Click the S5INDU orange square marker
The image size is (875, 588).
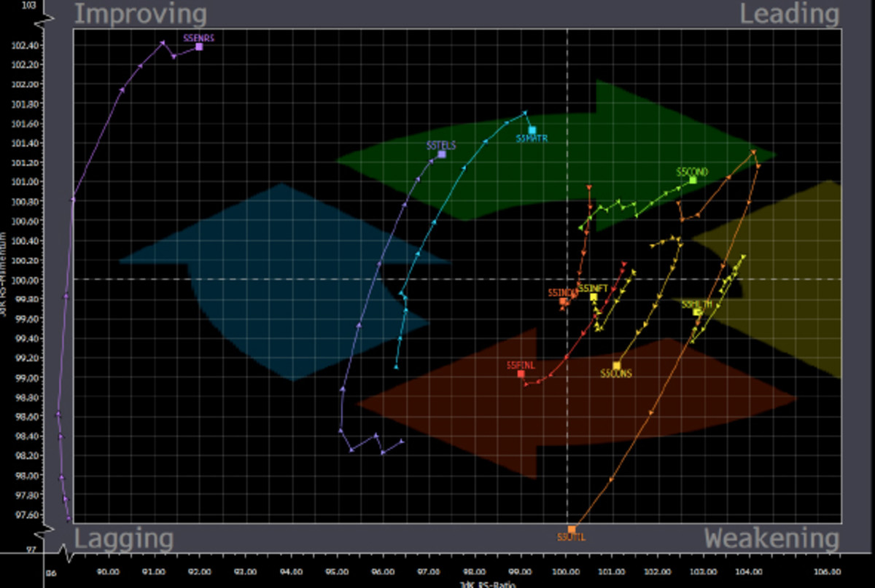coord(563,302)
